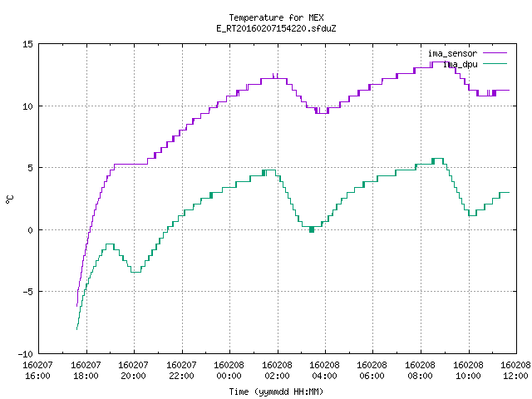532x399 pixels.
Task: Click the filename subtitle 'E_RT20160207154220.sfduZ'
Action: (276, 28)
